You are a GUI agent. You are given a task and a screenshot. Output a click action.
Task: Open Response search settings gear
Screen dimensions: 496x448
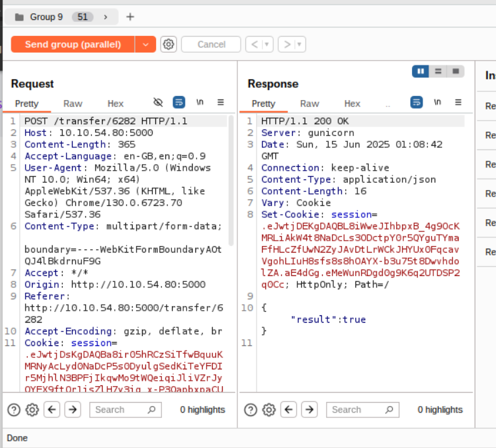click(269, 410)
